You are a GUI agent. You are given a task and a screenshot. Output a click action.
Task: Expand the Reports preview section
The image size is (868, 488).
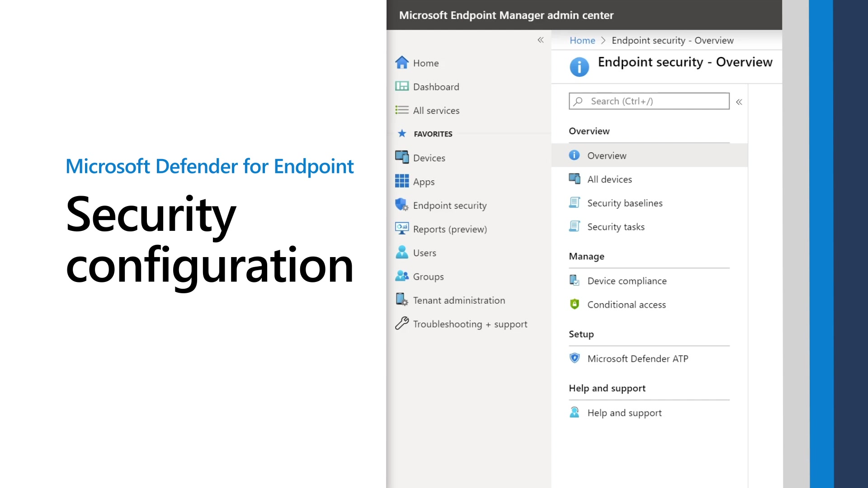click(450, 229)
